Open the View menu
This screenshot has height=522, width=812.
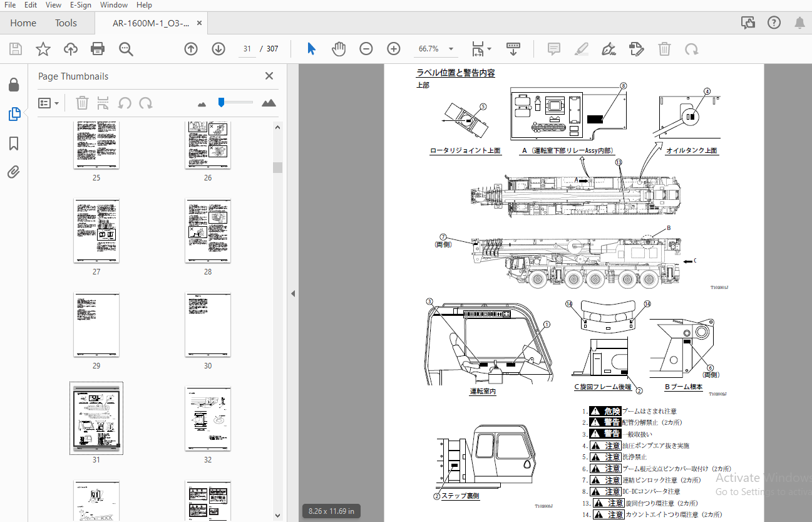pyautogui.click(x=54, y=5)
